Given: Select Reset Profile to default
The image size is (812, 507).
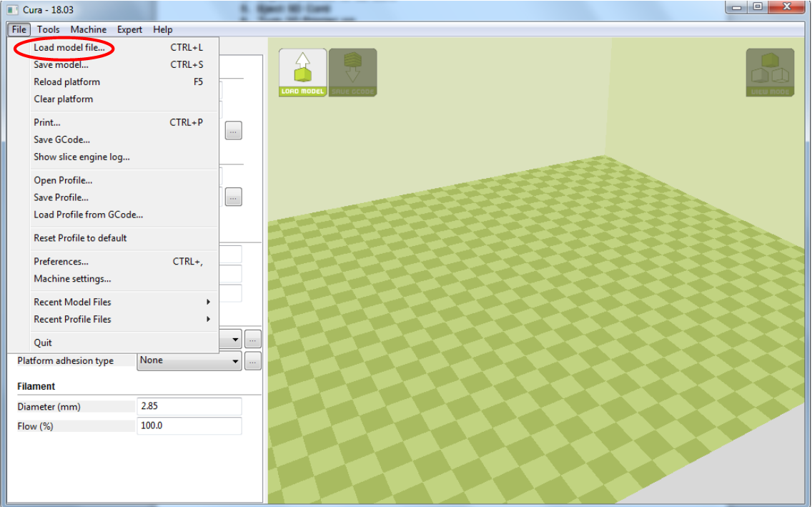Looking at the screenshot, I should [80, 238].
